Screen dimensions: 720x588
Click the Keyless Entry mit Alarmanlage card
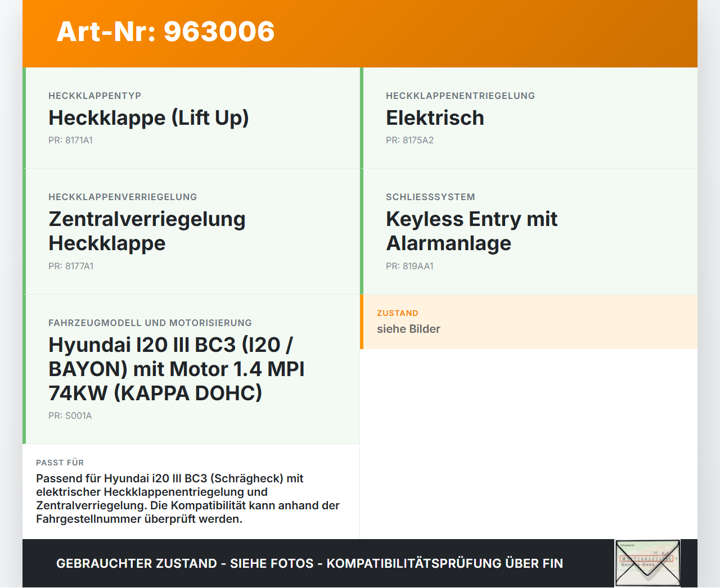coord(529,230)
